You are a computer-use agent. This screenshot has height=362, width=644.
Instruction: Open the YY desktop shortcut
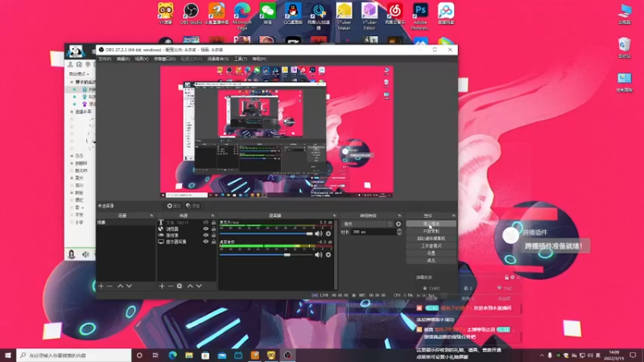(166, 14)
